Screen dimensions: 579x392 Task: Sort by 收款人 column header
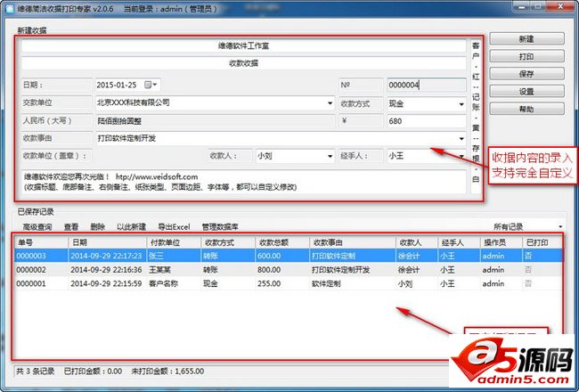[x=417, y=242]
